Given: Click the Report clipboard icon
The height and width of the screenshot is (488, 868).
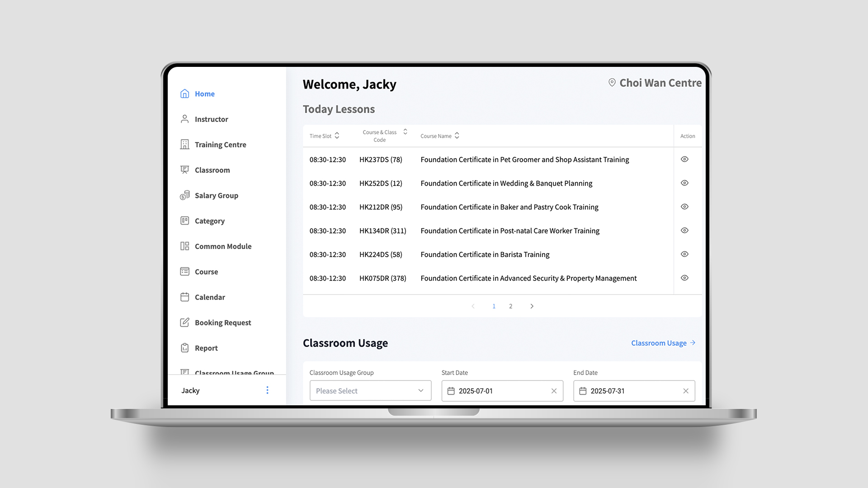Looking at the screenshot, I should (184, 348).
